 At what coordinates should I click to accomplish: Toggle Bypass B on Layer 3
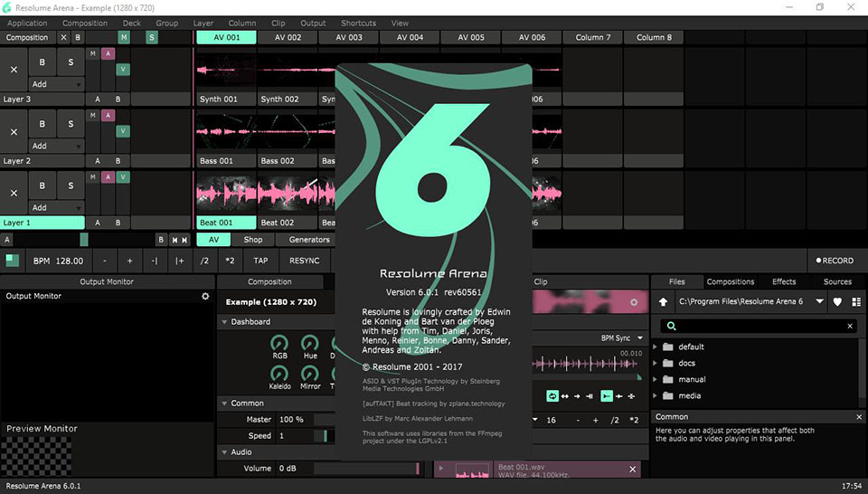coord(42,62)
